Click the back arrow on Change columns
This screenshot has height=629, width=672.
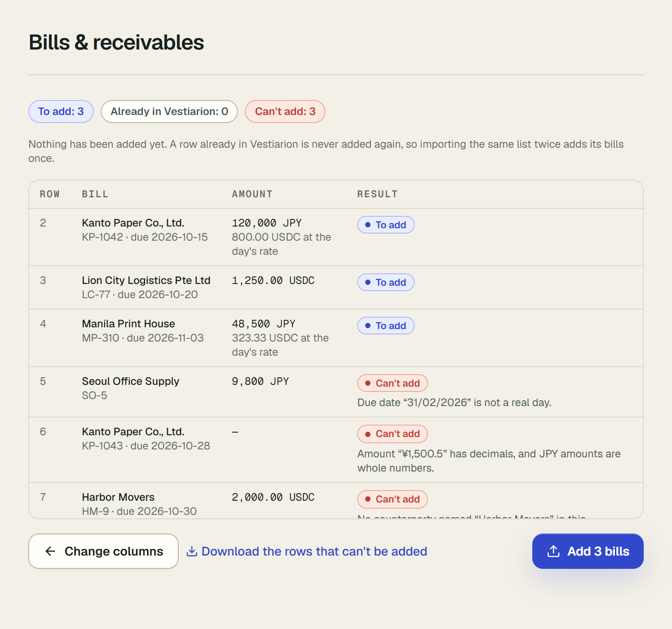(x=50, y=551)
